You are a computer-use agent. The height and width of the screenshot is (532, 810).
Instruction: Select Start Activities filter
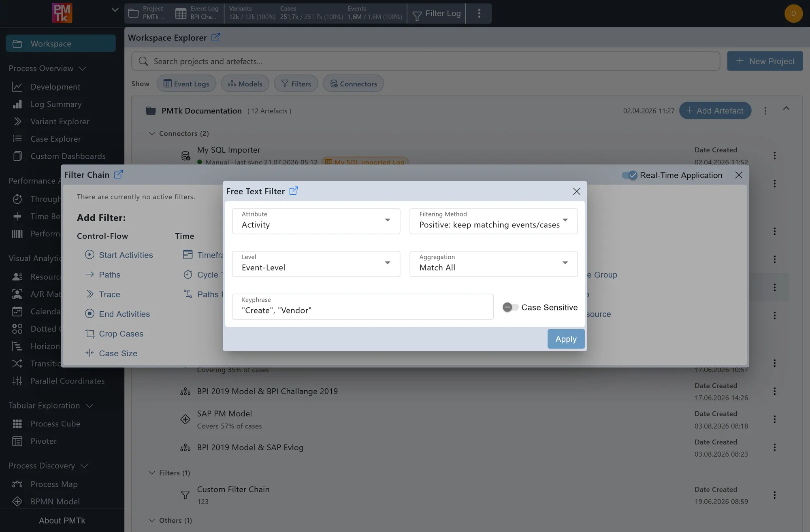(119, 255)
